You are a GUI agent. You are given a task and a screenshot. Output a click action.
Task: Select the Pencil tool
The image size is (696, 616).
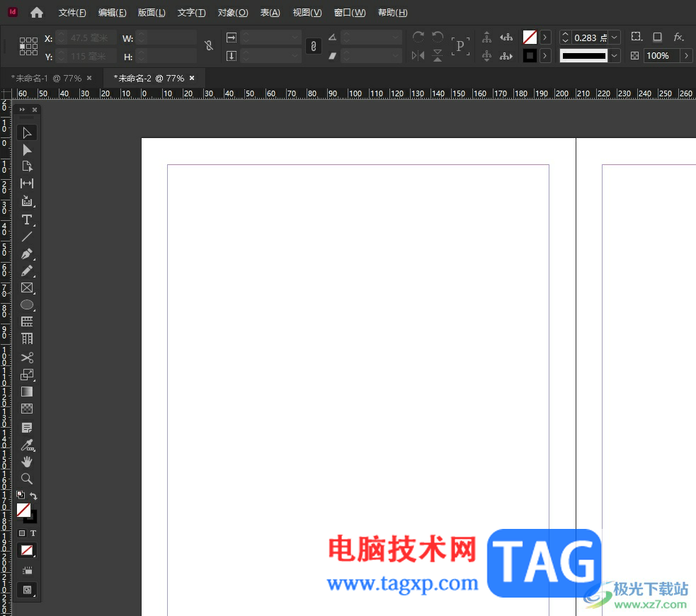point(27,270)
